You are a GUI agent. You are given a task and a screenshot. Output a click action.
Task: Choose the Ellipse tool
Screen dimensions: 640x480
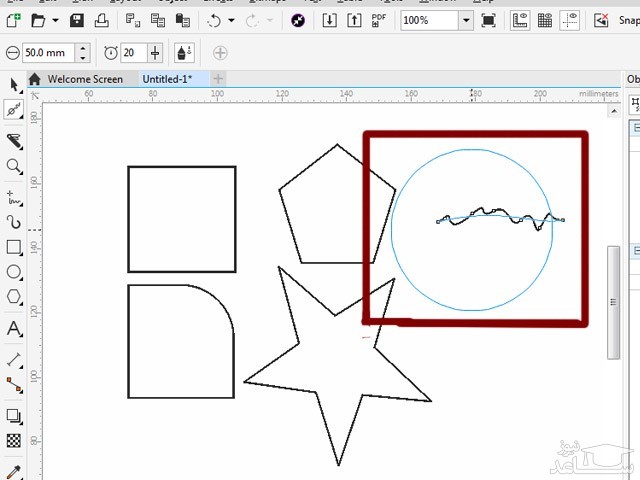tap(14, 272)
